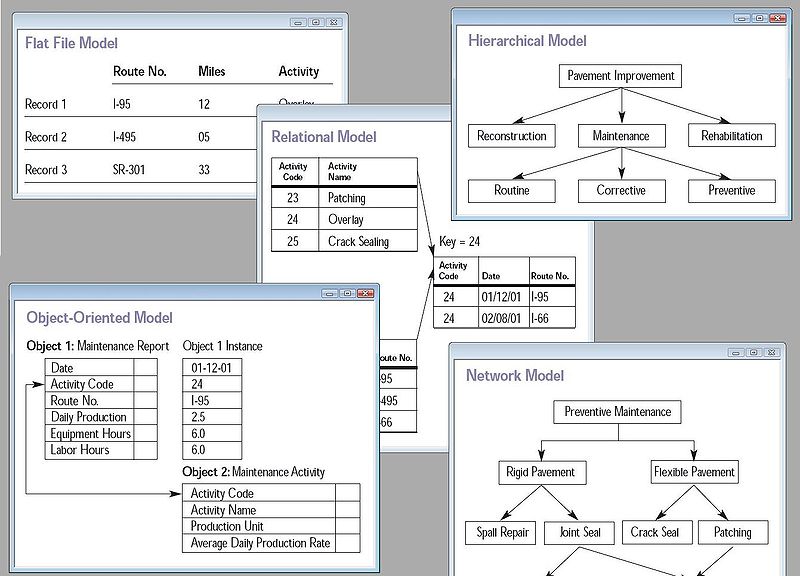Maximize the Object-Oriented Model window
Image resolution: width=800 pixels, height=576 pixels.
[x=347, y=293]
